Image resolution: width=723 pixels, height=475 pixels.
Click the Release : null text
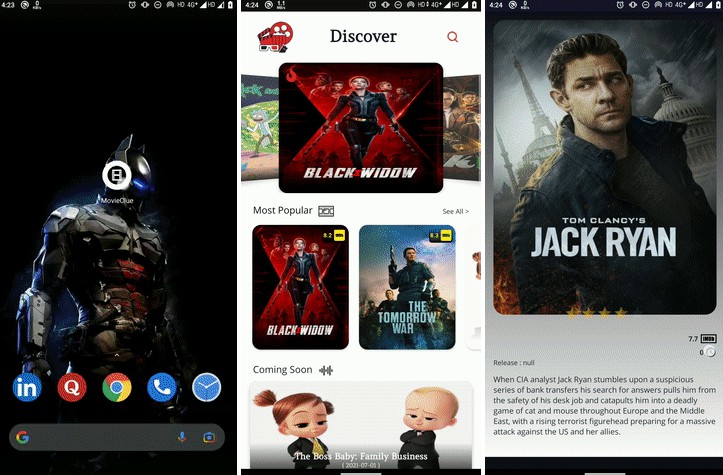click(514, 363)
